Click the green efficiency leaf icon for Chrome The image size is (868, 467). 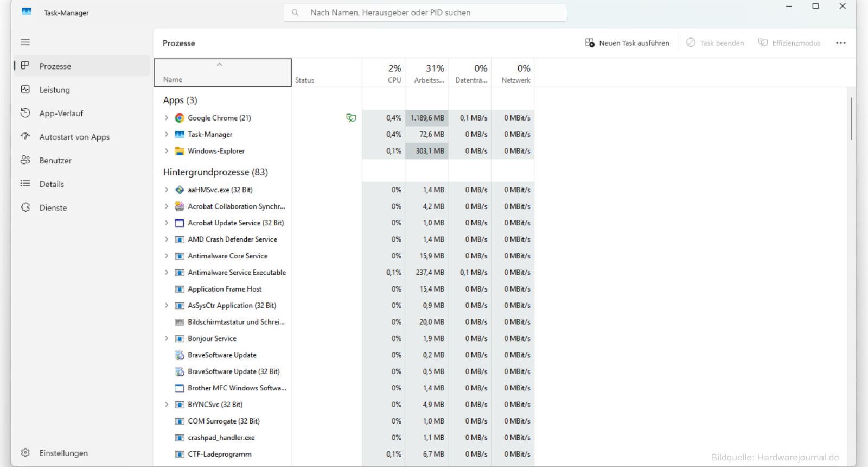(x=351, y=118)
